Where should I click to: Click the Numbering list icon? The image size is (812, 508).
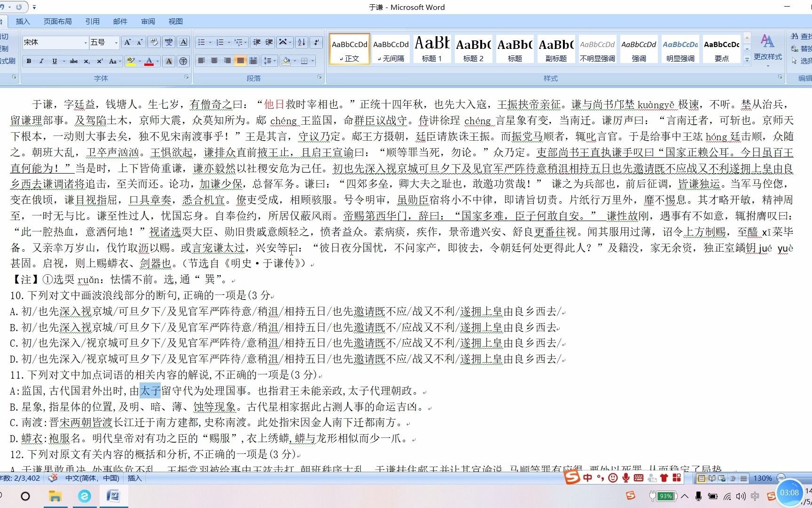(220, 42)
